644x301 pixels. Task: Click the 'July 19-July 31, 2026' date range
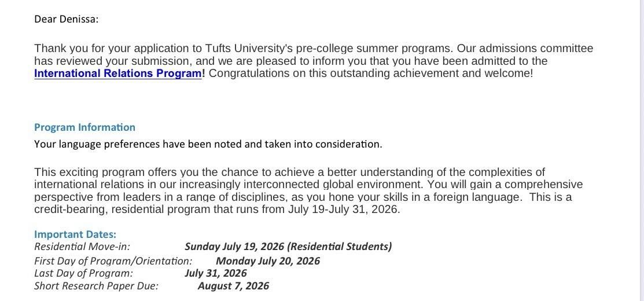coord(343,210)
